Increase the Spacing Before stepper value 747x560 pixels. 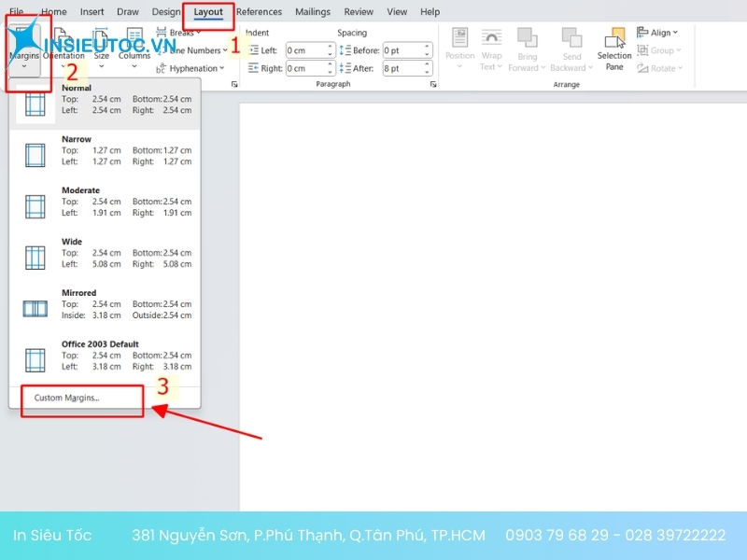point(427,47)
